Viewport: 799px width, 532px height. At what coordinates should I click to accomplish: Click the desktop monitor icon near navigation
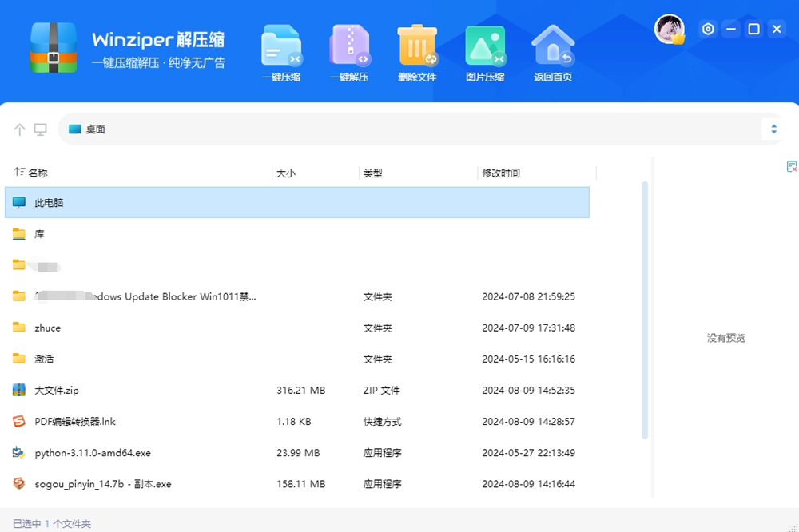(x=42, y=128)
